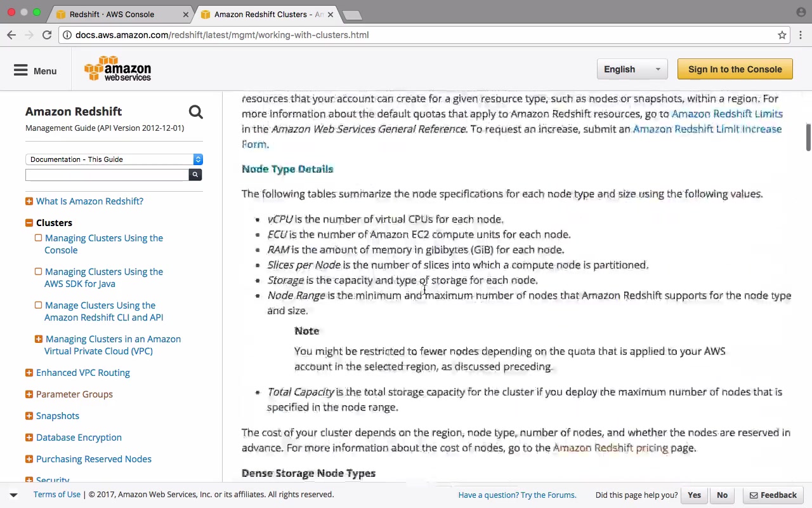The image size is (812, 508).
Task: Bookmark page with the star icon
Action: [x=782, y=35]
